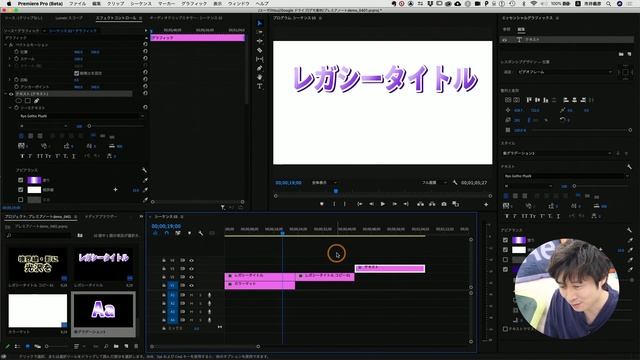Create a group folder in Essential Graphics
This screenshot has width=640, height=360.
(x=621, y=54)
